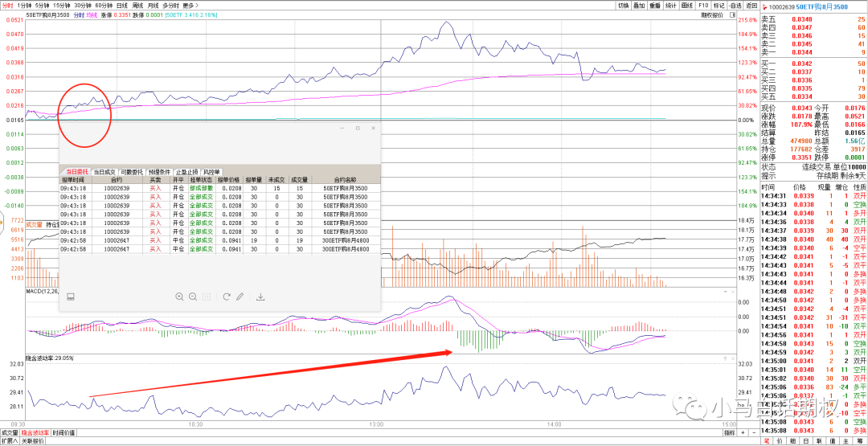868x446 pixels.
Task: Select the 笔 tab below tick list
Action: [767, 441]
